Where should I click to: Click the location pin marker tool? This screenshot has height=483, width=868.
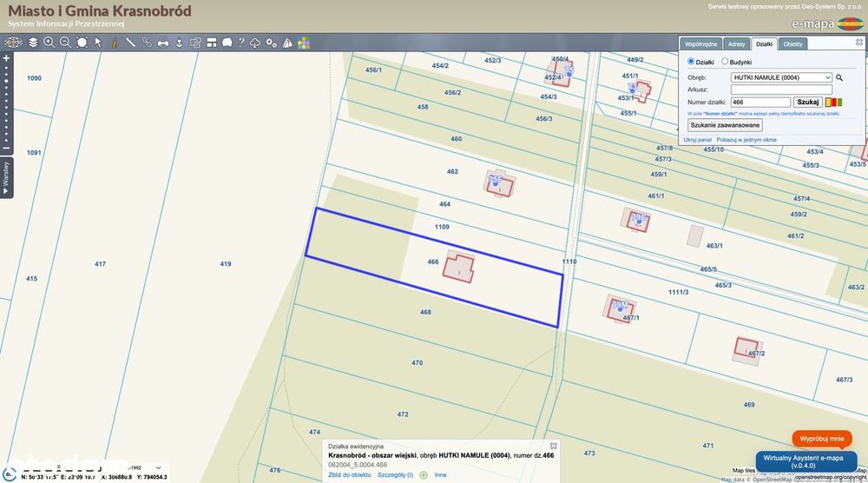tap(179, 43)
